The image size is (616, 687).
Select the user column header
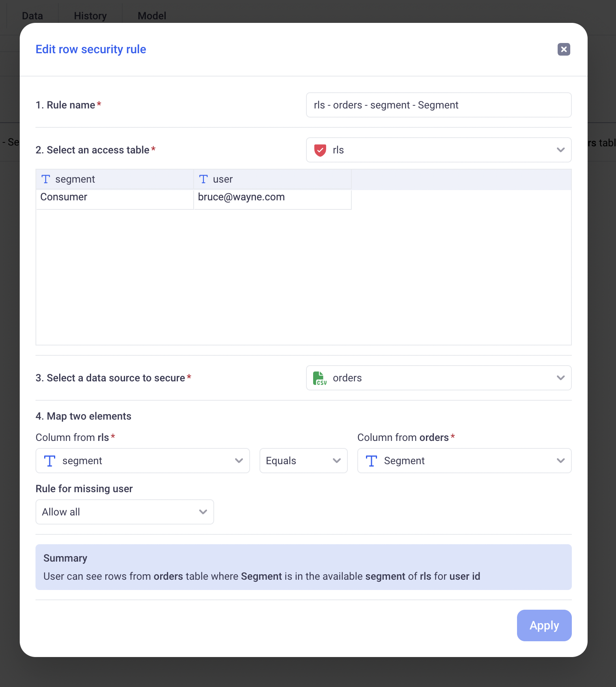(x=273, y=179)
